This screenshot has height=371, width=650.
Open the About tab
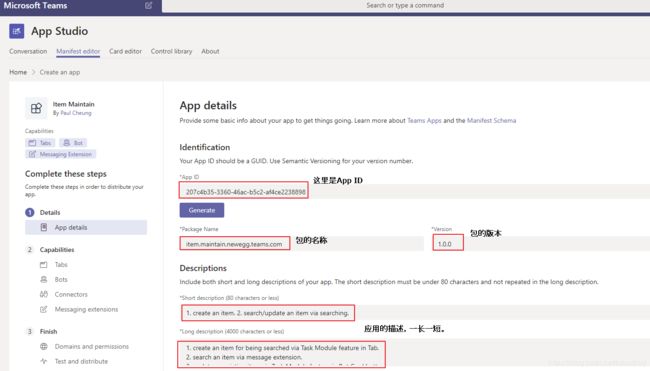210,51
